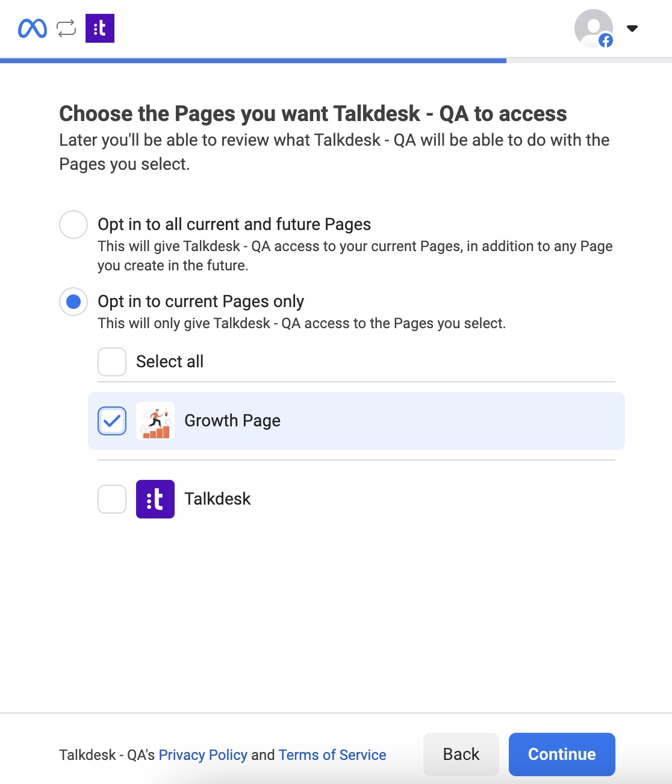Screen dimensions: 672x784
Task: Click the Meta infinity logo
Action: tap(33, 28)
